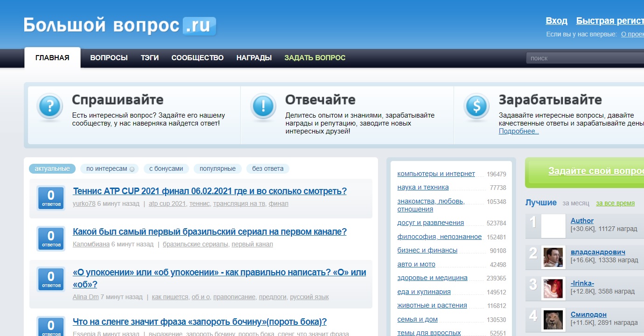Open владсандрович's profile name link
This screenshot has height=336, width=644.
tap(598, 252)
